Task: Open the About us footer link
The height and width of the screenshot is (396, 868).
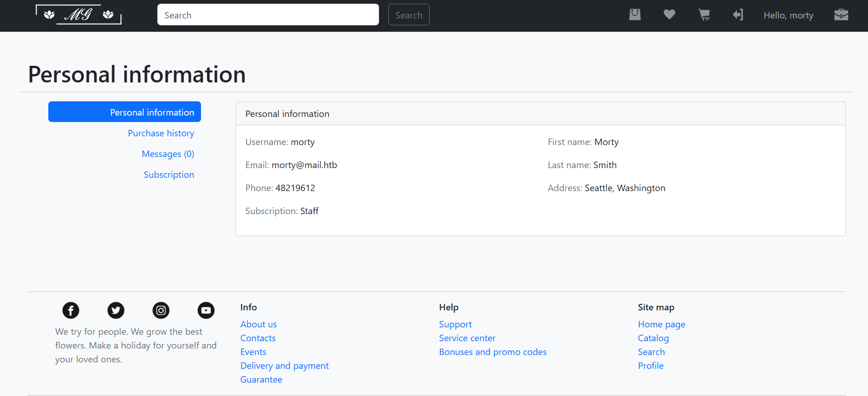Action: [x=259, y=324]
